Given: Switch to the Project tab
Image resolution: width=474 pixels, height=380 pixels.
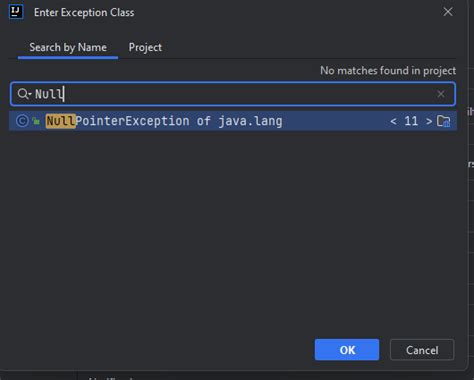Looking at the screenshot, I should pos(145,47).
